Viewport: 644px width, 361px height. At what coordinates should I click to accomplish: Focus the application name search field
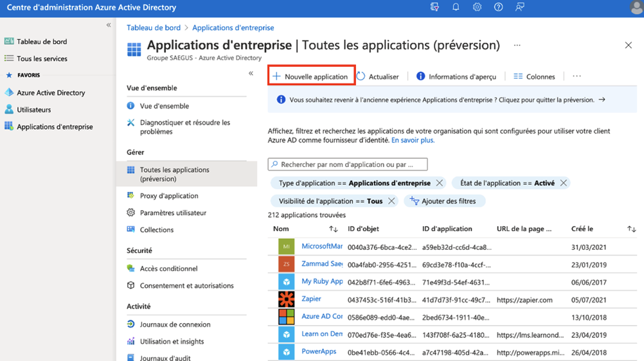tap(348, 164)
